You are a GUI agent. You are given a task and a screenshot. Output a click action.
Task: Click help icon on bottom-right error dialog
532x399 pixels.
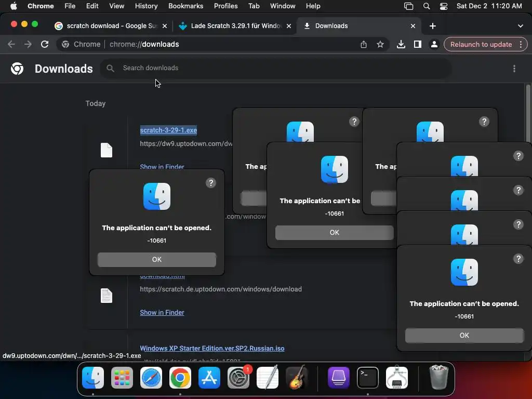518,259
